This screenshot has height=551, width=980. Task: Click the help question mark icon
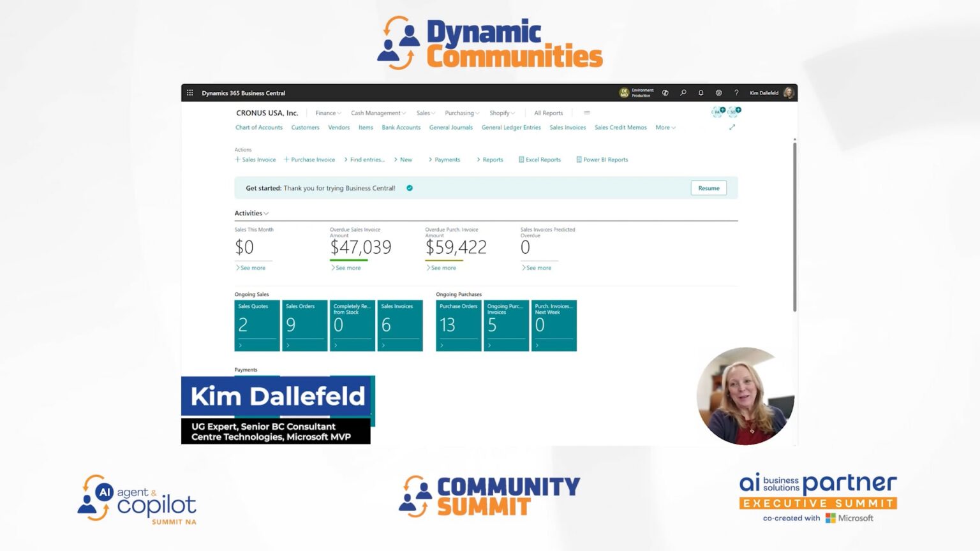tap(736, 92)
